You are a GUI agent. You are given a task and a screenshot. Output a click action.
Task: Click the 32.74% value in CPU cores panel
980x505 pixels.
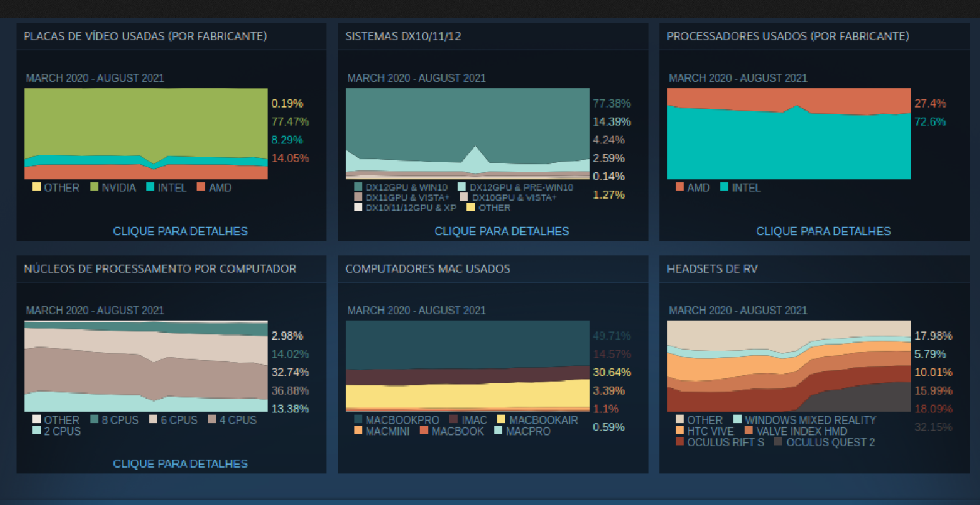tap(290, 372)
